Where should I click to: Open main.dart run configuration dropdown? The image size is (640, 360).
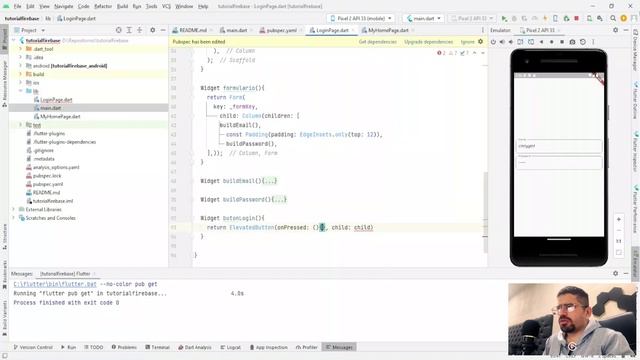point(424,18)
